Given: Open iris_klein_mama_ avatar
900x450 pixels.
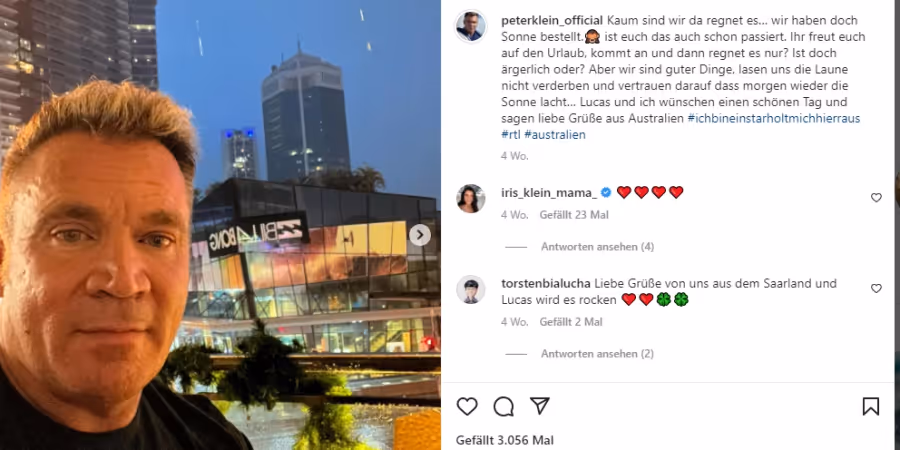Looking at the screenshot, I should coord(471,199).
